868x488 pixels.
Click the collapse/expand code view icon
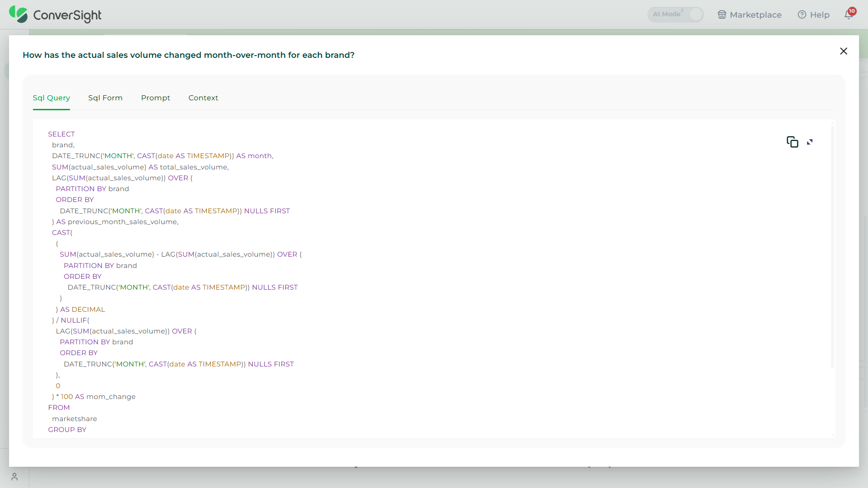810,142
